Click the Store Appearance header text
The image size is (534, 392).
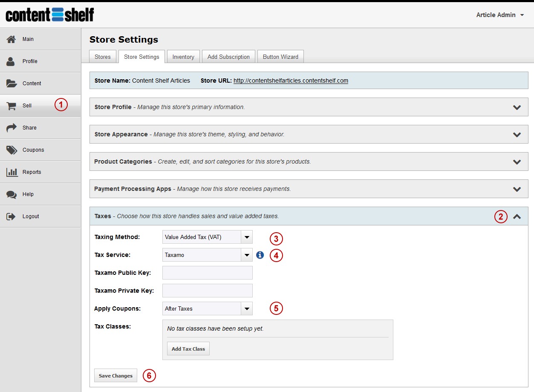point(121,134)
